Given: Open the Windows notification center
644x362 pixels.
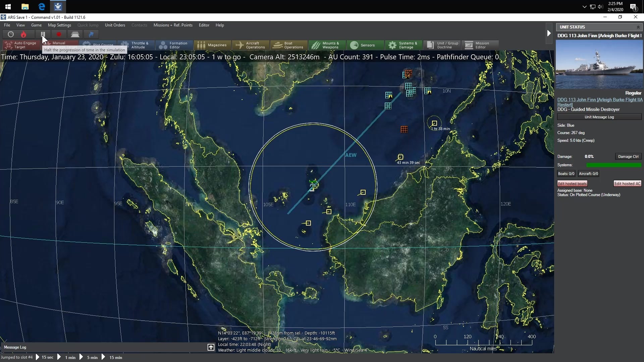Looking at the screenshot, I should pyautogui.click(x=633, y=7).
